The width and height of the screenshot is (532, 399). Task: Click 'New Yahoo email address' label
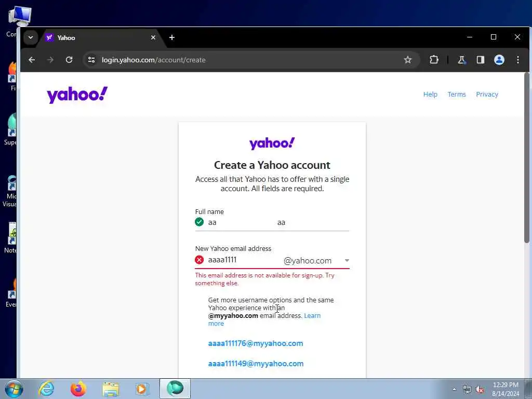233,249
